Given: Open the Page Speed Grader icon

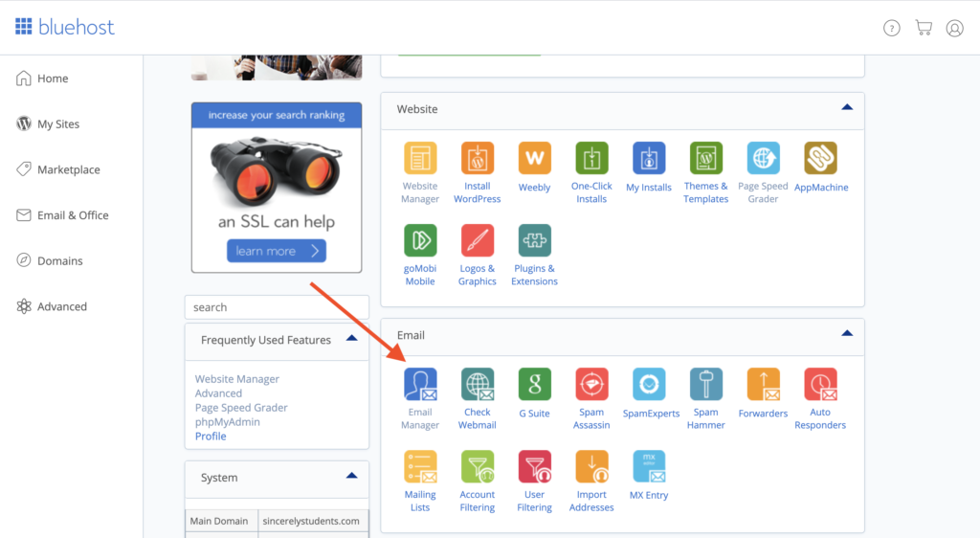Looking at the screenshot, I should [x=763, y=158].
